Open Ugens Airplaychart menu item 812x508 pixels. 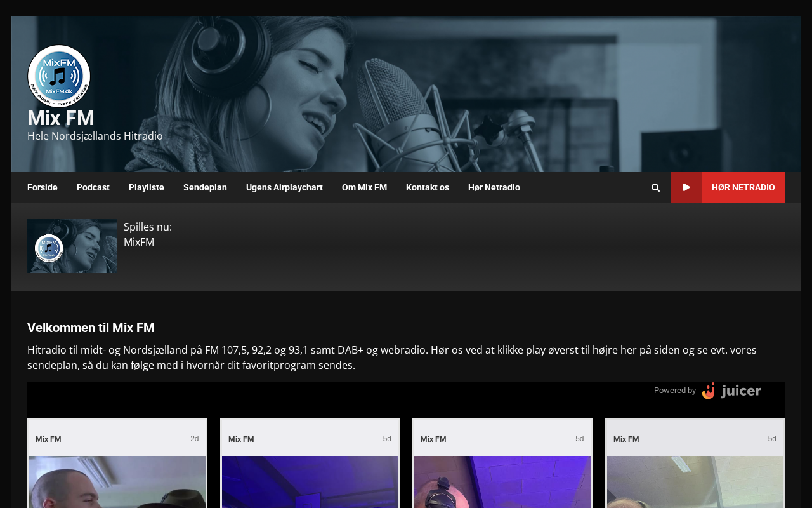pyautogui.click(x=284, y=188)
